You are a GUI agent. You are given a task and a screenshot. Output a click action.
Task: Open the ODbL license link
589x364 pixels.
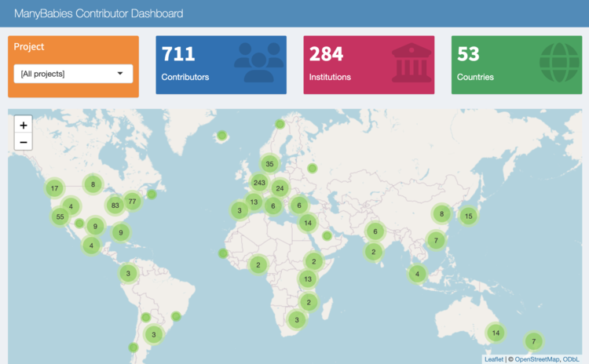pyautogui.click(x=571, y=359)
